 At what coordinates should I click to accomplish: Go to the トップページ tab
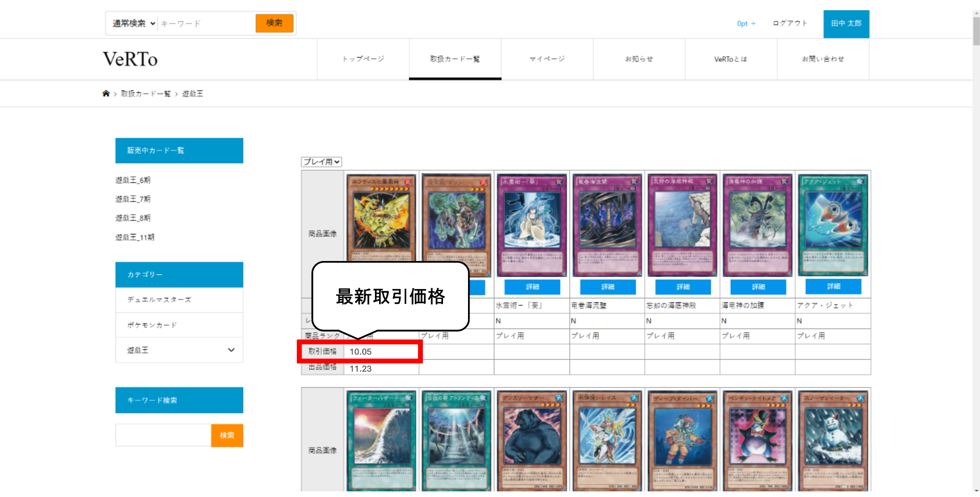point(363,59)
